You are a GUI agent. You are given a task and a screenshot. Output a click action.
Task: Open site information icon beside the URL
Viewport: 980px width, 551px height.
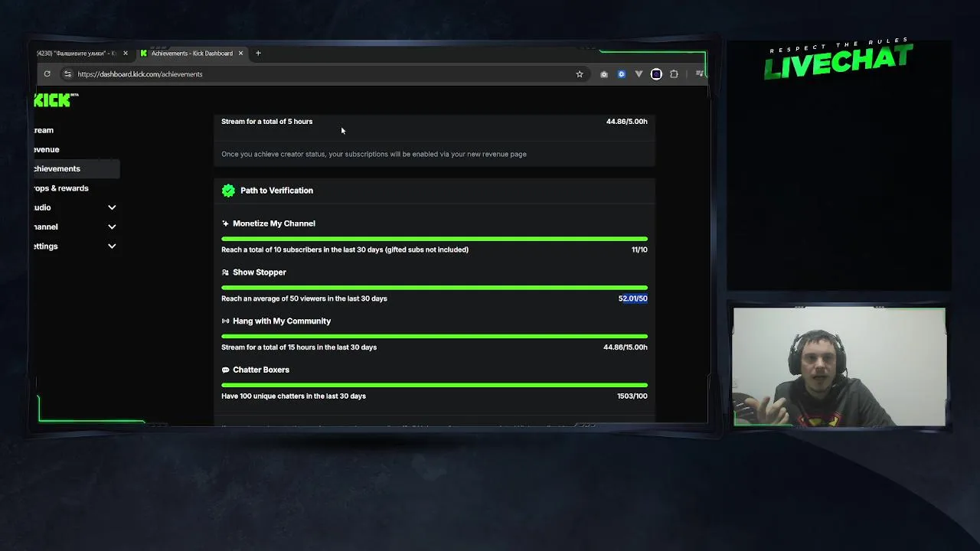point(67,74)
